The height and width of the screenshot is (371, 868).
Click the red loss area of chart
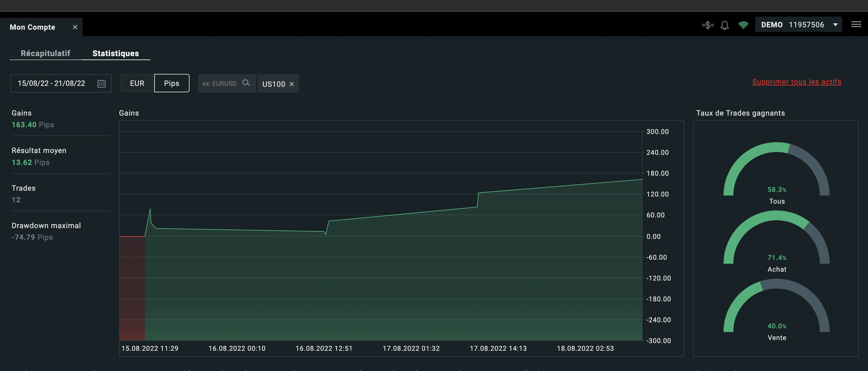tap(132, 288)
